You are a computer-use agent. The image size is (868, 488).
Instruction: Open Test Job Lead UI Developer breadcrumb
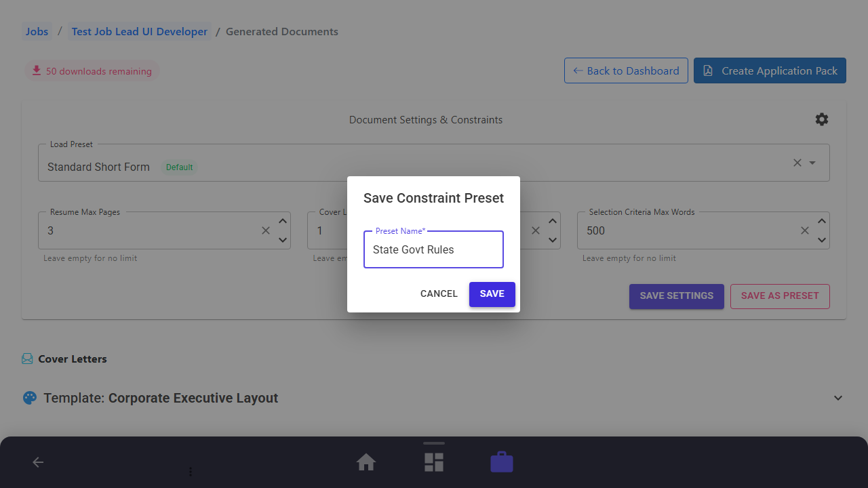point(140,31)
